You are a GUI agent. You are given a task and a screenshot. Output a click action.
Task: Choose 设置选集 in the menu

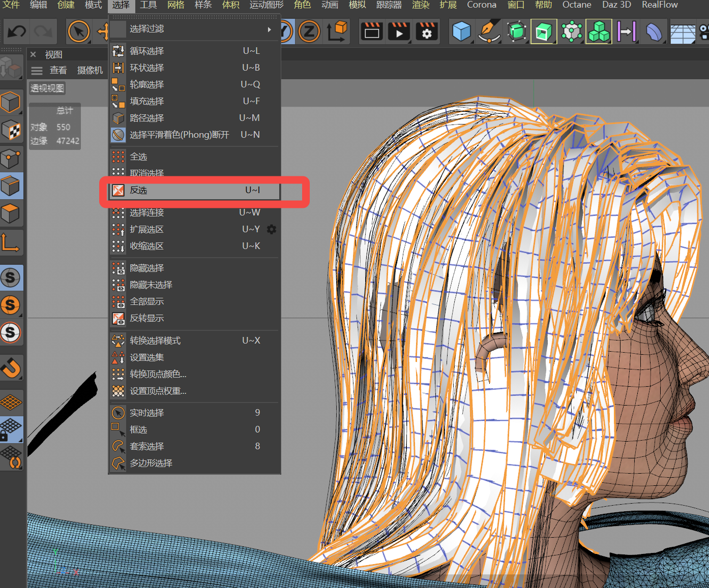195,357
